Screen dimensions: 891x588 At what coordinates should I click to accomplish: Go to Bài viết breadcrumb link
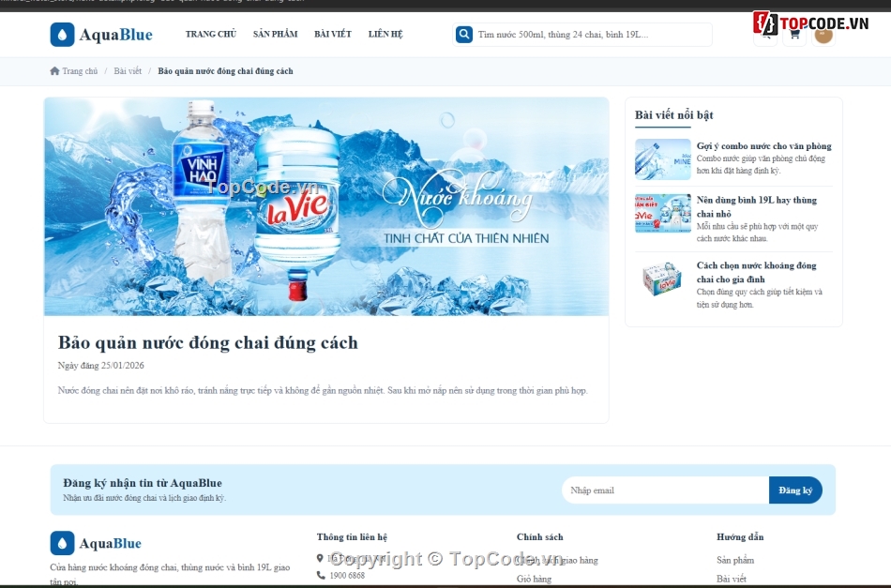point(128,71)
